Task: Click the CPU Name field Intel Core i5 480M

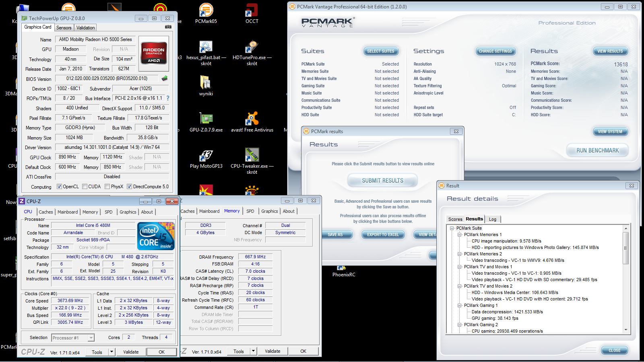Action: tap(93, 226)
